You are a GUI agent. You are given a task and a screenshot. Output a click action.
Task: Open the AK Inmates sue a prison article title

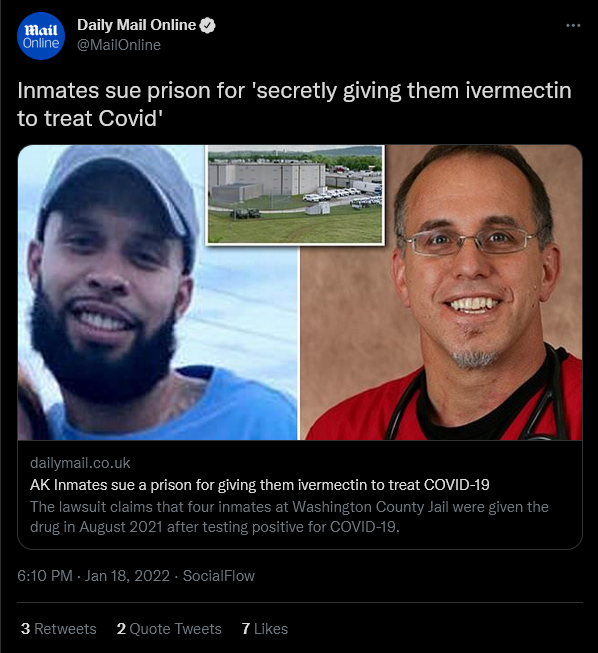(259, 485)
